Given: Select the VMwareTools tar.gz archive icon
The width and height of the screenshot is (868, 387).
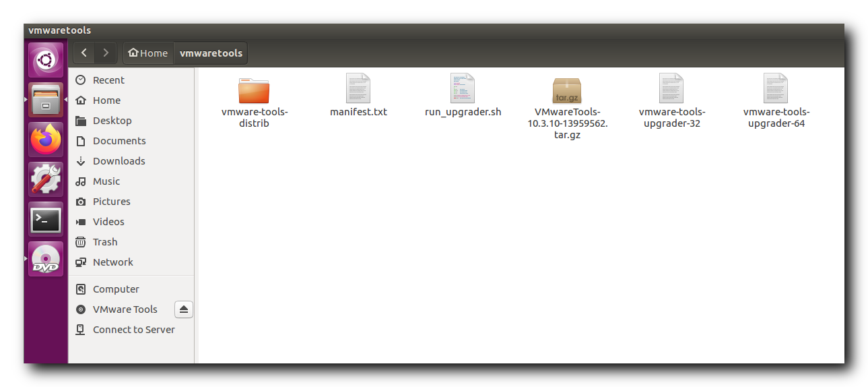Looking at the screenshot, I should tap(567, 90).
